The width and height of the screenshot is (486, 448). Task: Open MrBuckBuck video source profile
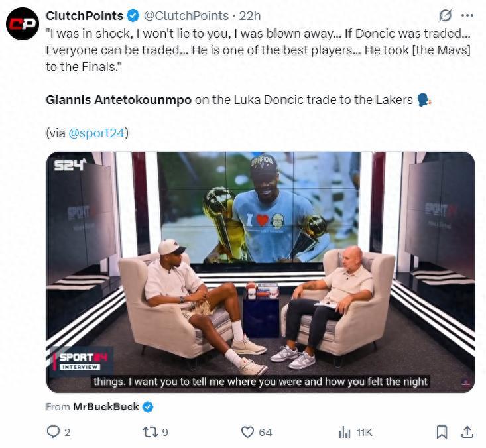click(106, 406)
